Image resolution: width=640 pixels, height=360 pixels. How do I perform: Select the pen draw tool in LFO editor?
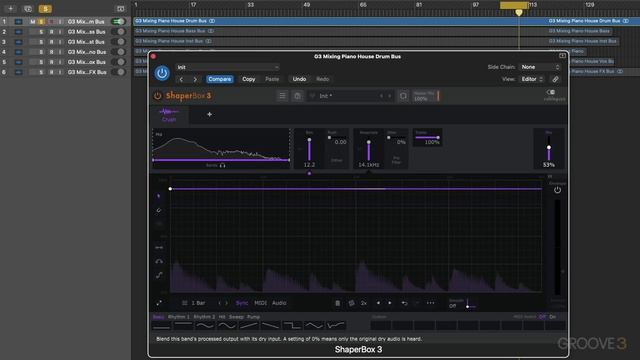(x=159, y=210)
